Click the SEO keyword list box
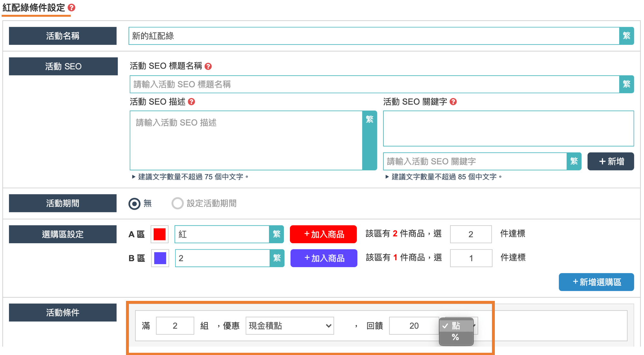This screenshot has width=644, height=355. click(508, 129)
